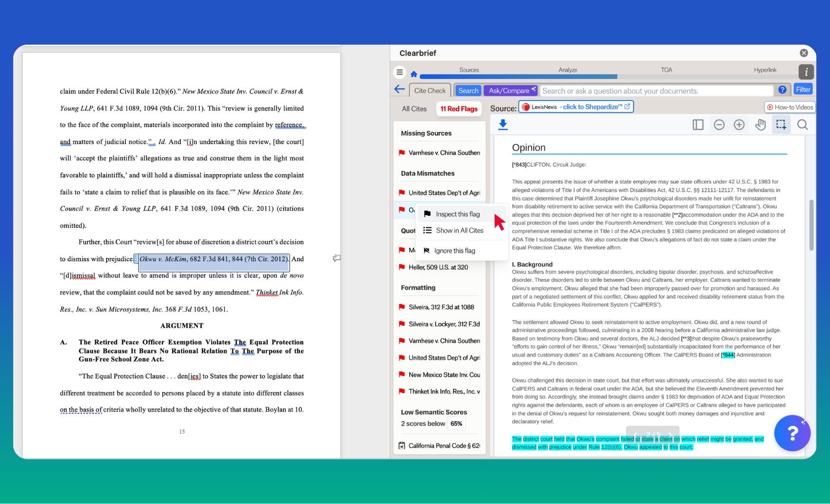Show the All Cites list
The width and height of the screenshot is (830, 504).
pyautogui.click(x=414, y=109)
